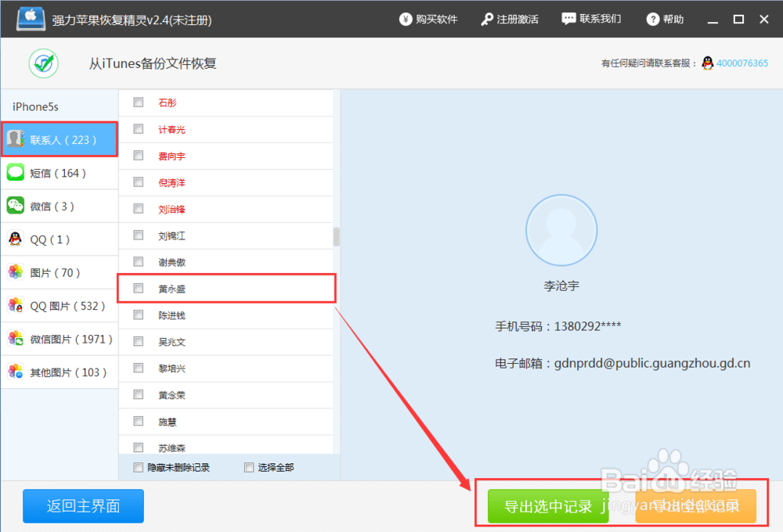This screenshot has height=532, width=783.
Task: Click the question mark help icon
Action: pos(652,20)
